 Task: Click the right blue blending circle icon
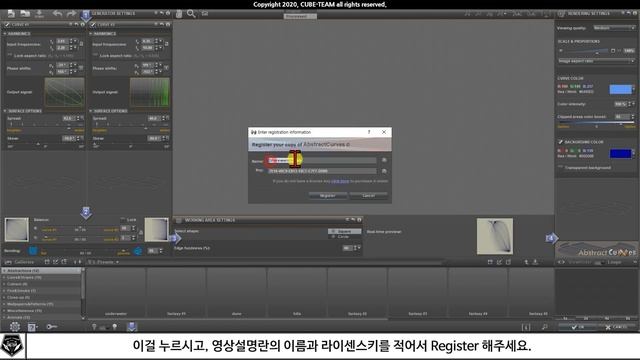click(x=138, y=251)
